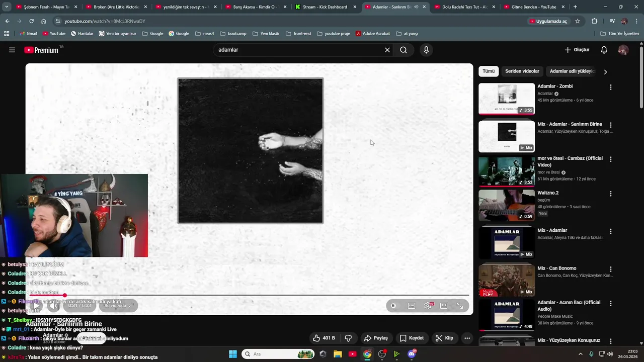
Task: Switch player to theater mode
Action: (444, 305)
